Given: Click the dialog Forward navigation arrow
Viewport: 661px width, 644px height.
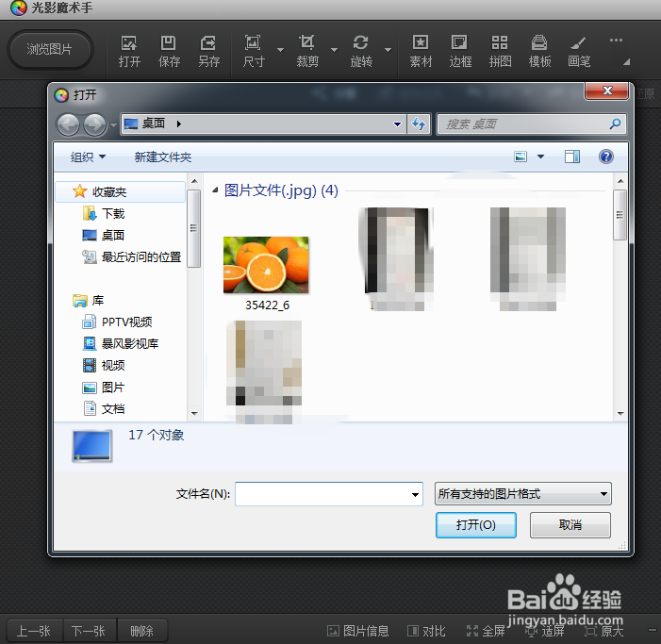Looking at the screenshot, I should pyautogui.click(x=95, y=124).
